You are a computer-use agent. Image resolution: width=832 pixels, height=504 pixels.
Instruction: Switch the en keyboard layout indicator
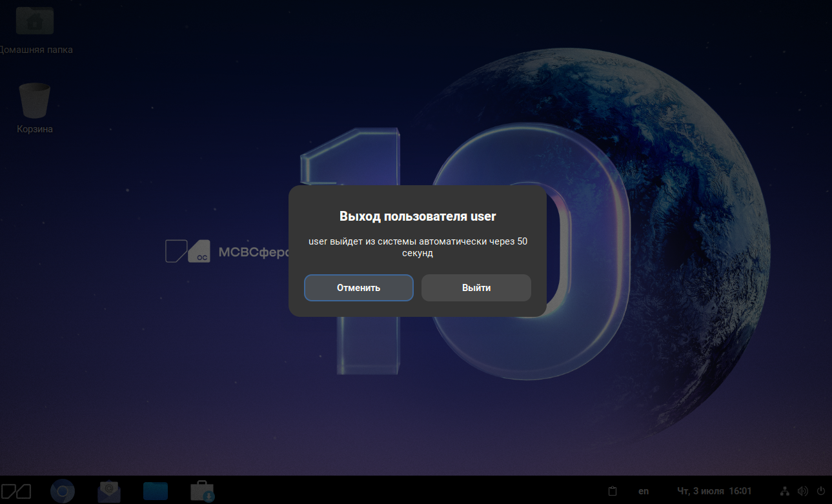tap(644, 492)
